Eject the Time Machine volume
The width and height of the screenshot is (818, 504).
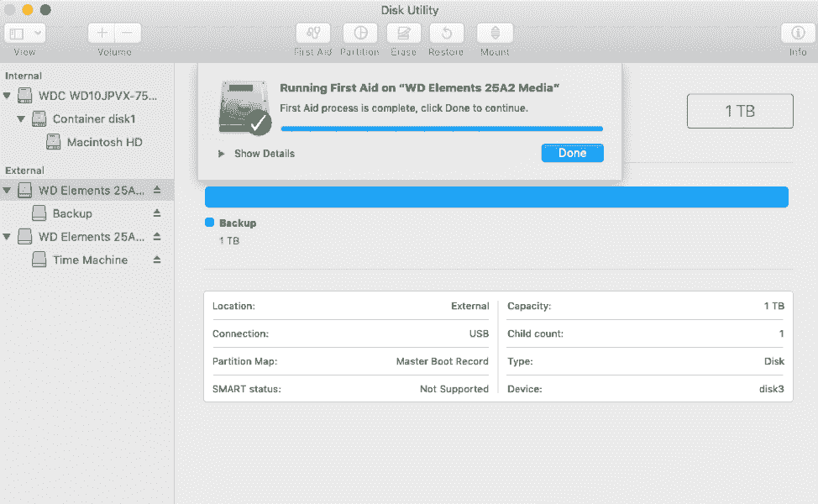point(158,260)
